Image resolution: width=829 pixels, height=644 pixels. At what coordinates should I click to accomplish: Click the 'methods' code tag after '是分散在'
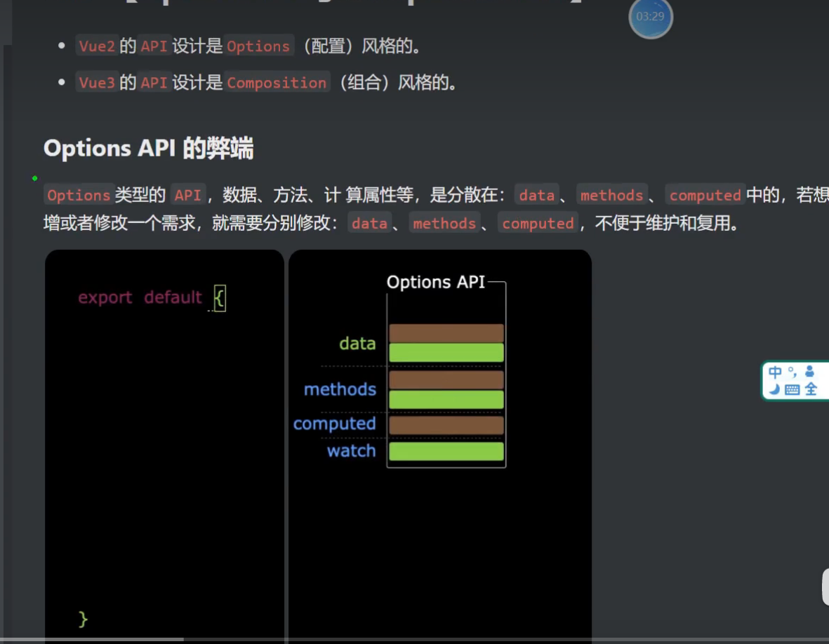point(611,196)
